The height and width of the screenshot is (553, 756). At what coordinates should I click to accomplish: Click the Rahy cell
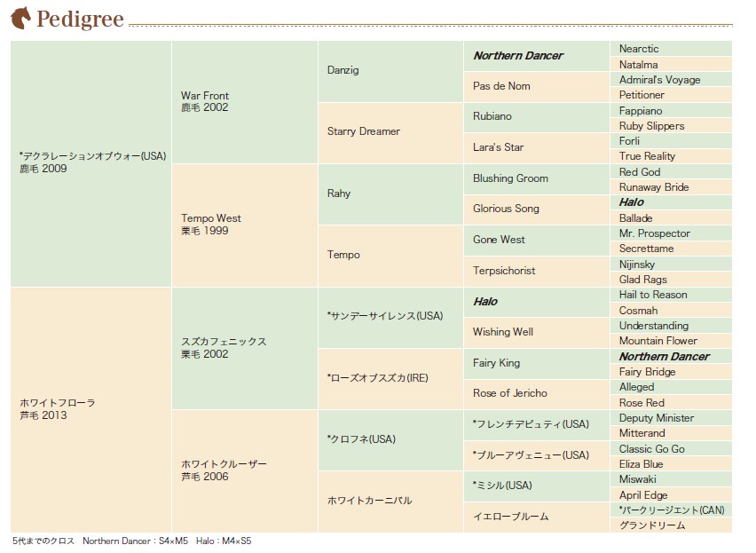(x=390, y=194)
